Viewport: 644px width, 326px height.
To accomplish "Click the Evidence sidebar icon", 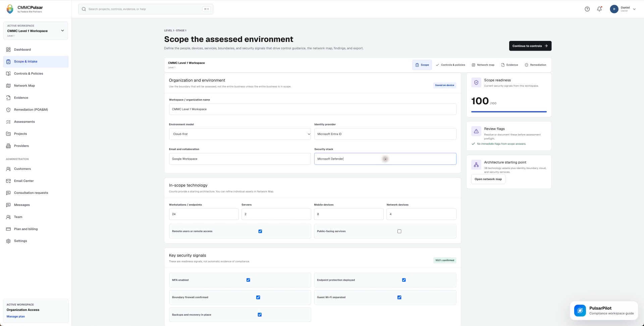I will tap(8, 98).
